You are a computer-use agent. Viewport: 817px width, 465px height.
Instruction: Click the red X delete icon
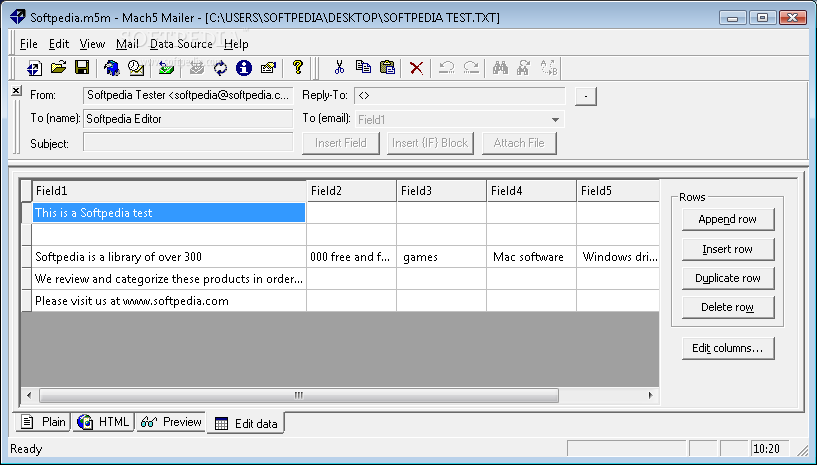tap(416, 68)
